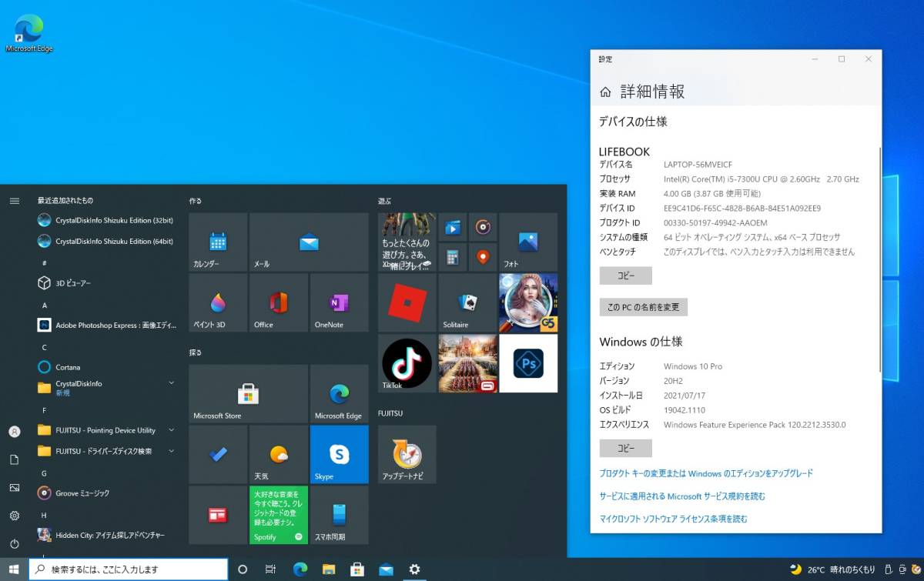
Task: Open the Office tile
Action: pyautogui.click(x=279, y=302)
